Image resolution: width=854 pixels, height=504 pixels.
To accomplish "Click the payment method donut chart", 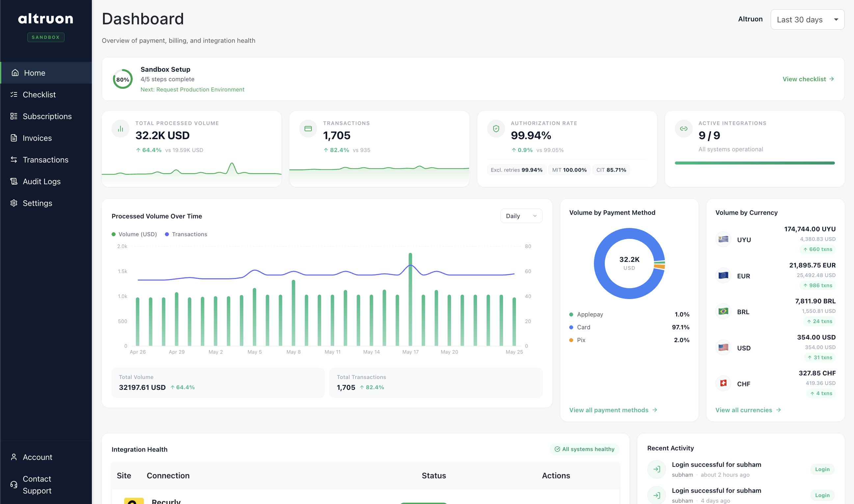I will pyautogui.click(x=629, y=263).
